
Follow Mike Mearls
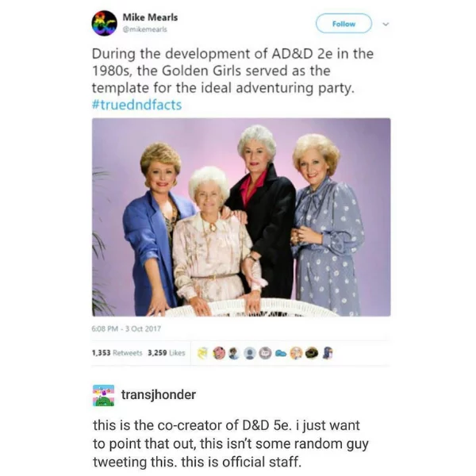(344, 24)
